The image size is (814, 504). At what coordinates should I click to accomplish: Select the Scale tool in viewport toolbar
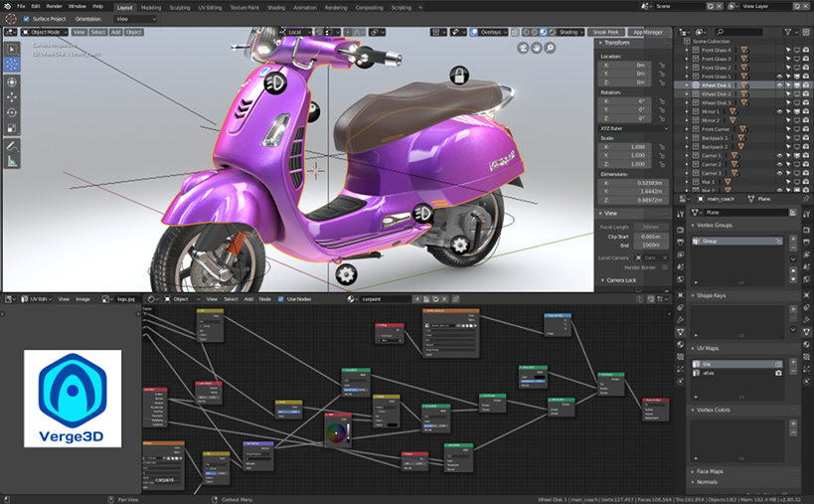[x=12, y=128]
